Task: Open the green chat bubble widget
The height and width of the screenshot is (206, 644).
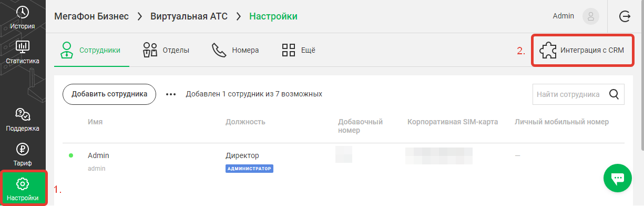Action: 618,179
